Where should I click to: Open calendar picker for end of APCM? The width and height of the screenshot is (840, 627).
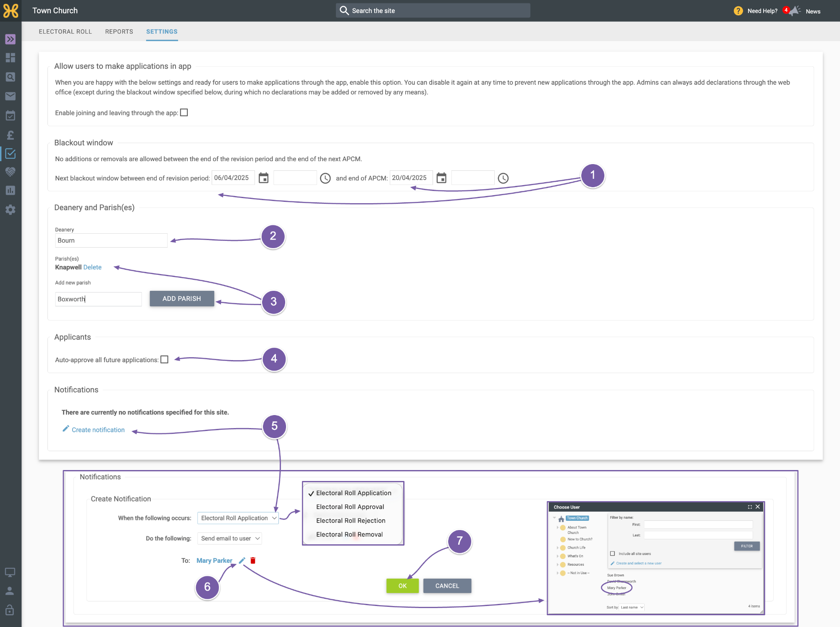click(x=441, y=178)
